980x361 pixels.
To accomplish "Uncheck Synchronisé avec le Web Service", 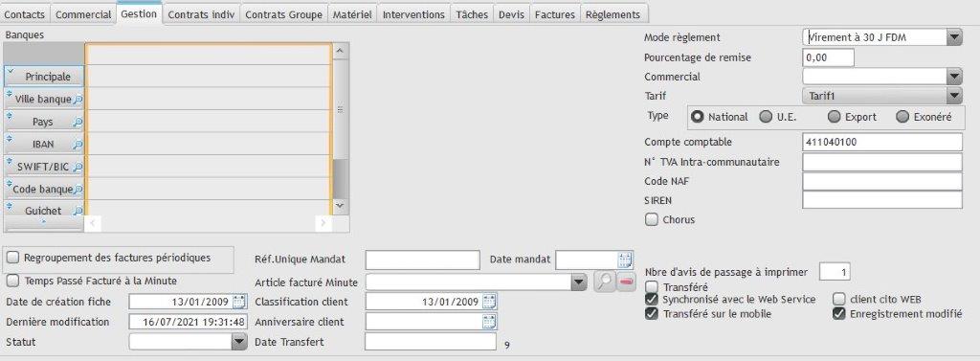I will pos(651,300).
